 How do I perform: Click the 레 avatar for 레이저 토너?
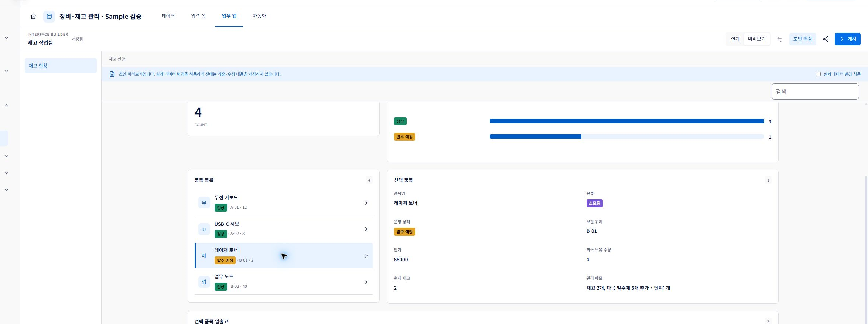[204, 255]
